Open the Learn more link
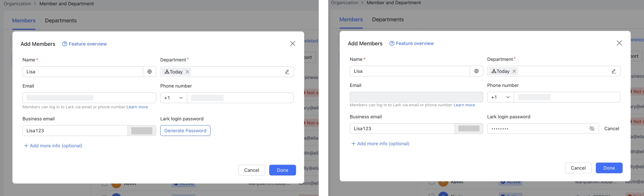Screen dimensions: 644x196 tap(137, 107)
